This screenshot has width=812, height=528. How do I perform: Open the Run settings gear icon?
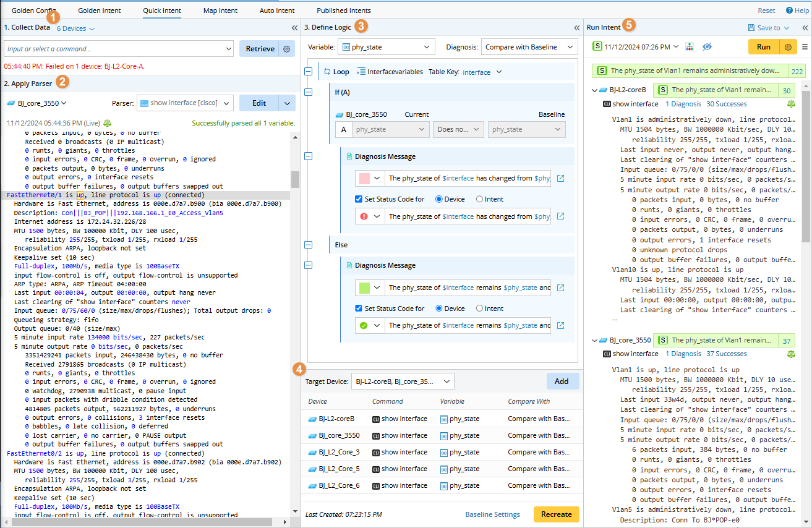tap(788, 47)
